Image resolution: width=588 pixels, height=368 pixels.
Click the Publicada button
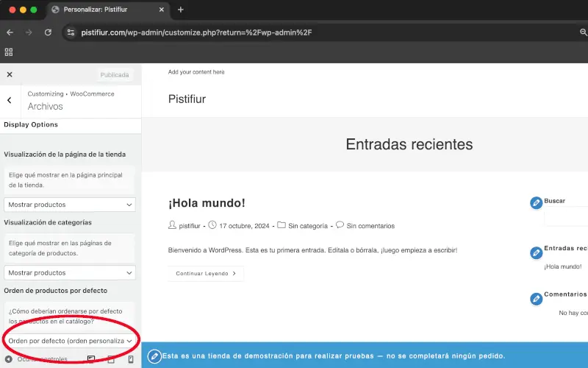point(115,75)
